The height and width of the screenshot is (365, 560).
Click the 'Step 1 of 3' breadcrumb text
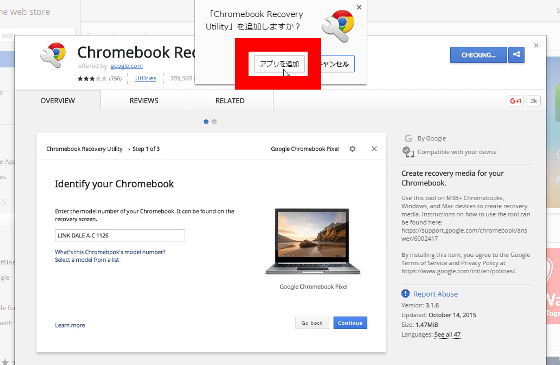point(146,149)
